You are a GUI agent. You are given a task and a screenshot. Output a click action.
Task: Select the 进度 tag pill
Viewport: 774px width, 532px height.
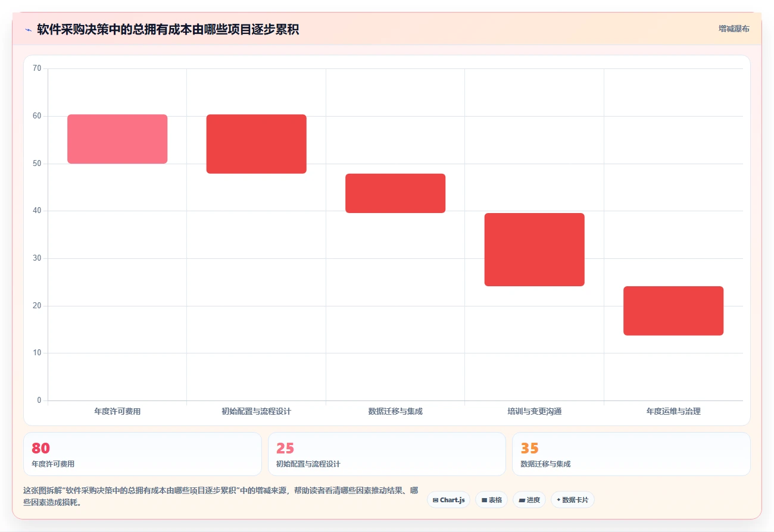point(529,500)
